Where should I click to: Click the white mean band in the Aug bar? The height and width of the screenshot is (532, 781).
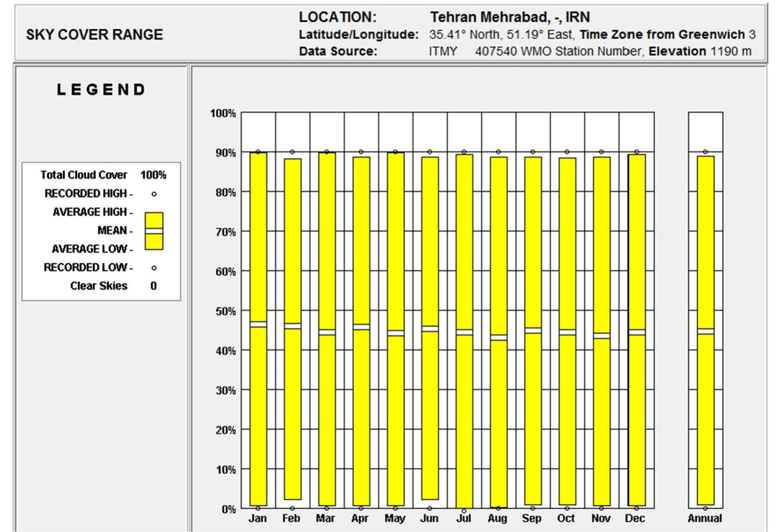pyautogui.click(x=498, y=338)
